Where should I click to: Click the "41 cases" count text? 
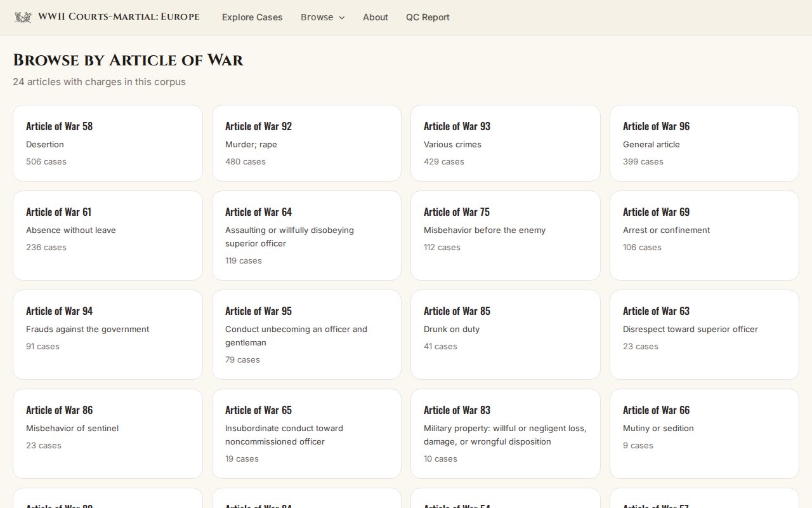440,347
